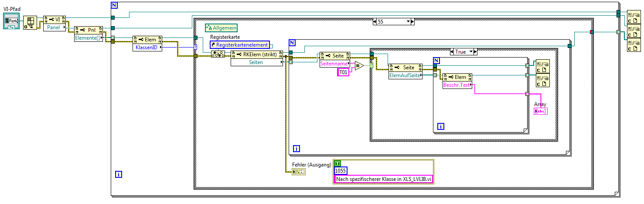Click the Elemente[] property row

coord(89,38)
